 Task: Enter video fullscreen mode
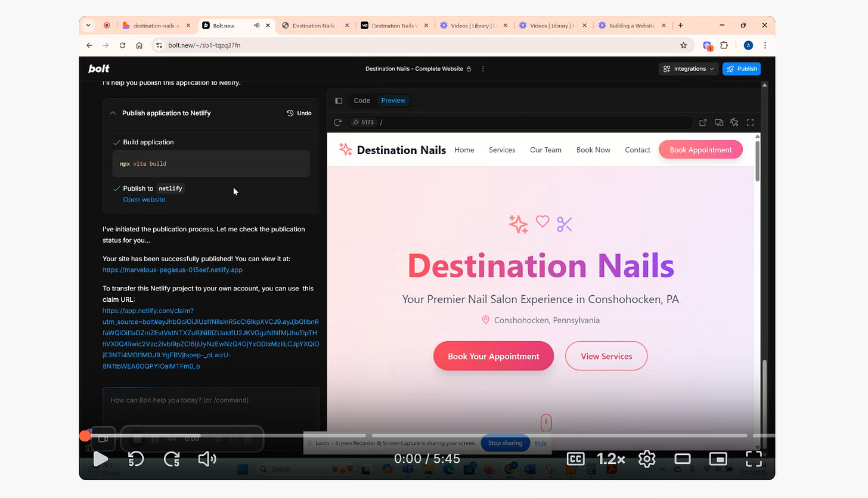tap(754, 459)
